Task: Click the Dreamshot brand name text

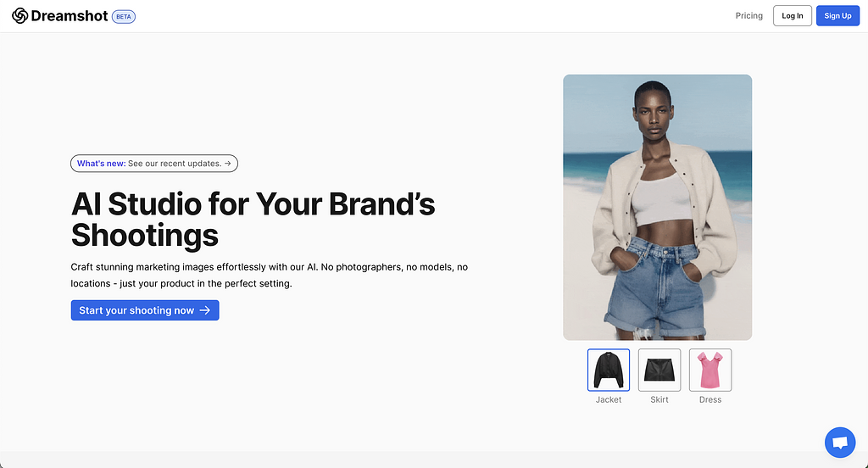Action: [70, 15]
